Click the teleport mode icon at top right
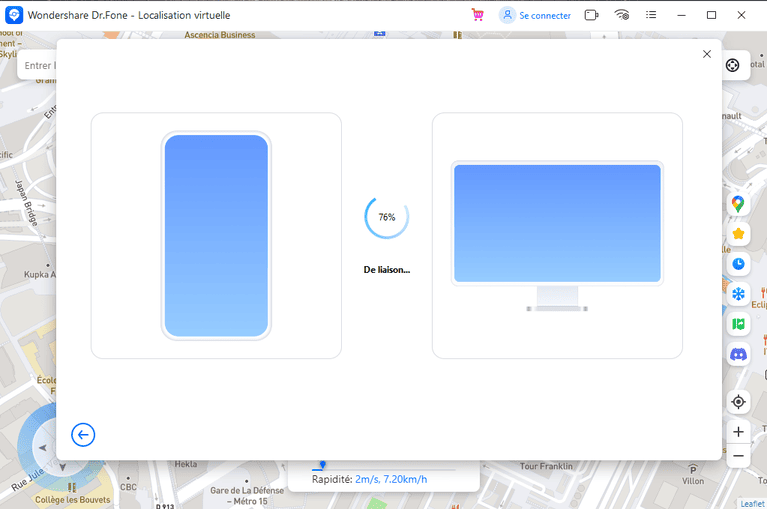 point(732,65)
